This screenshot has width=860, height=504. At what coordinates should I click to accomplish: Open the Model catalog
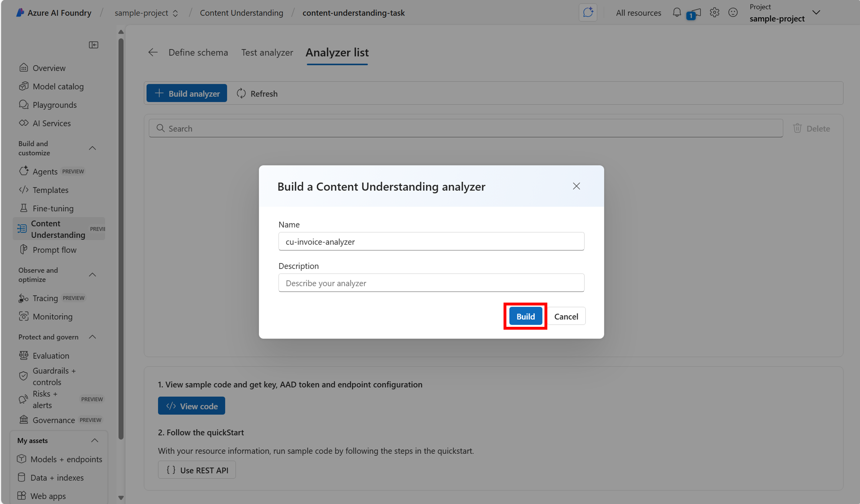point(58,86)
